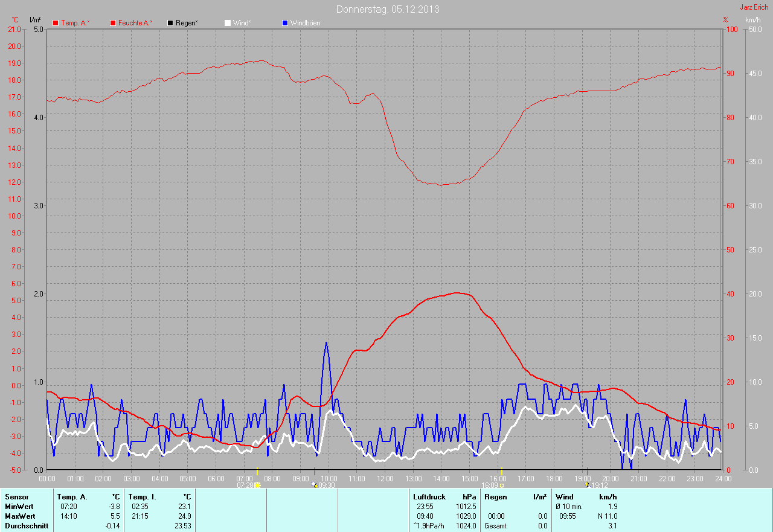Click the chart title Donnerstag, 05.12.2013
This screenshot has height=532, width=773.
click(387, 9)
